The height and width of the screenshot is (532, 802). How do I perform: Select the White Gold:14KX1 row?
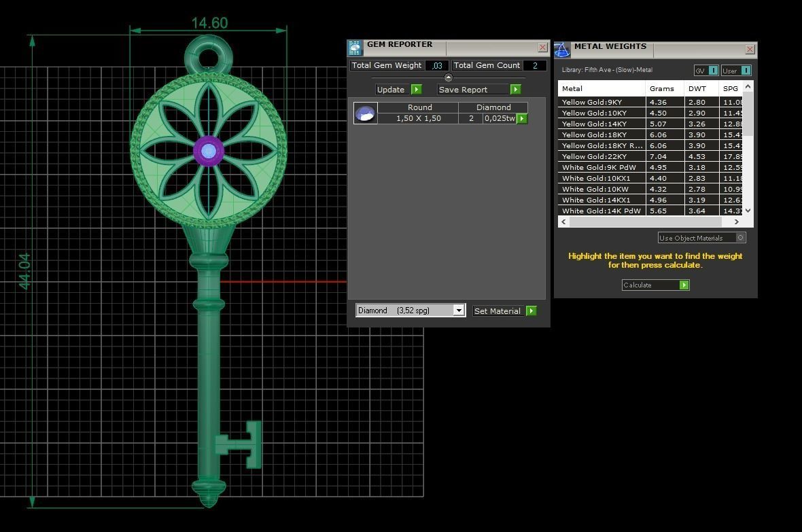pyautogui.click(x=650, y=200)
